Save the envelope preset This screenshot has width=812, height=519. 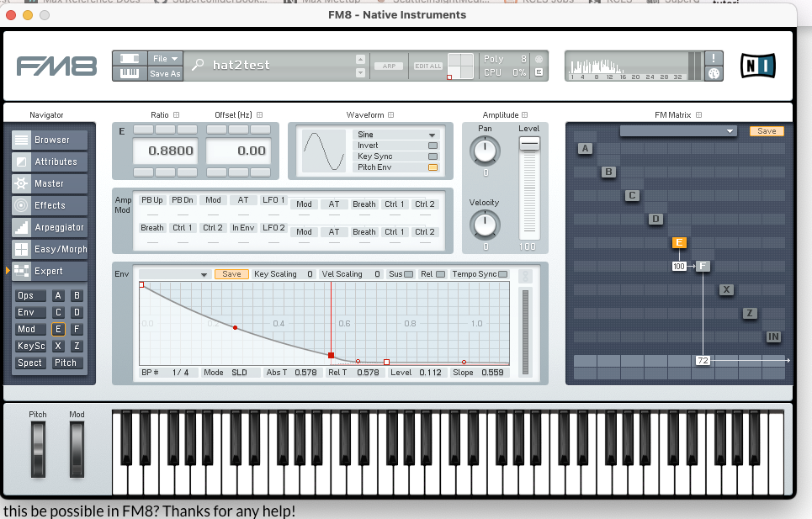[231, 274]
